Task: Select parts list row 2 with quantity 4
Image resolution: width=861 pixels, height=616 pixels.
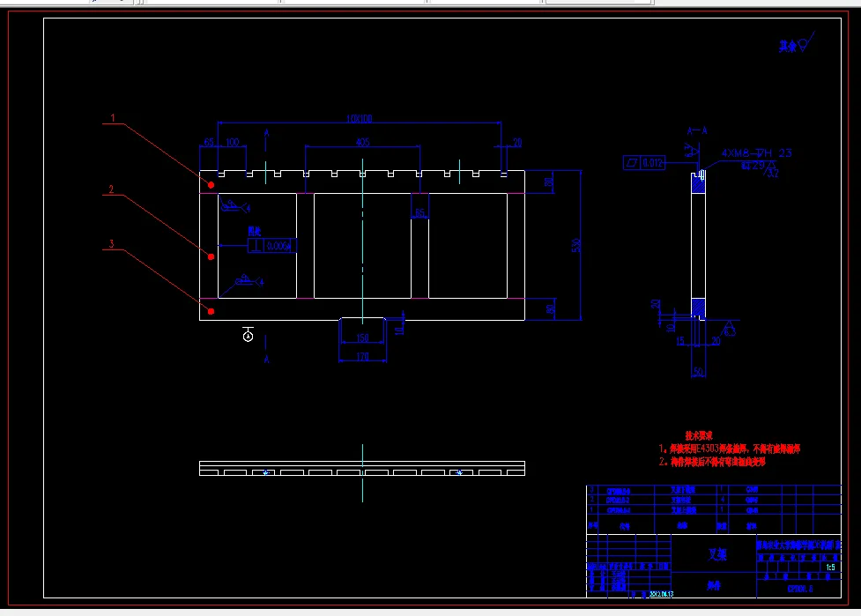Action: (x=713, y=500)
